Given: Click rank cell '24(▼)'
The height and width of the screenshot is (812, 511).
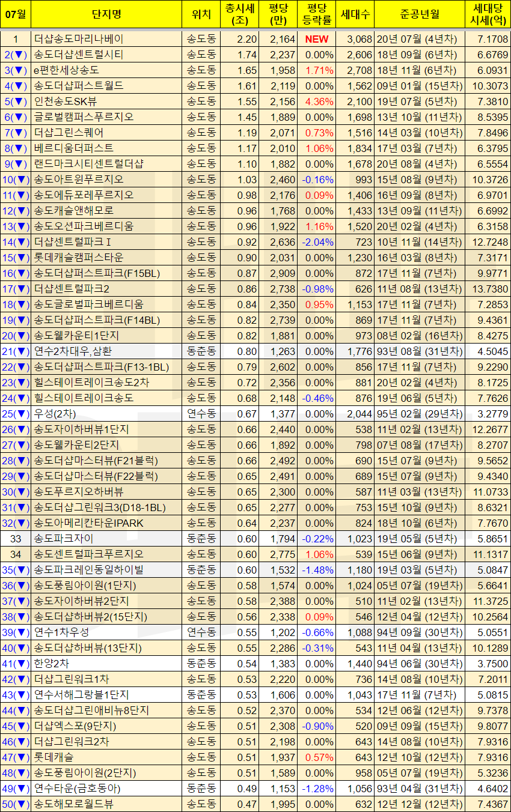Looking at the screenshot, I should [x=16, y=398].
